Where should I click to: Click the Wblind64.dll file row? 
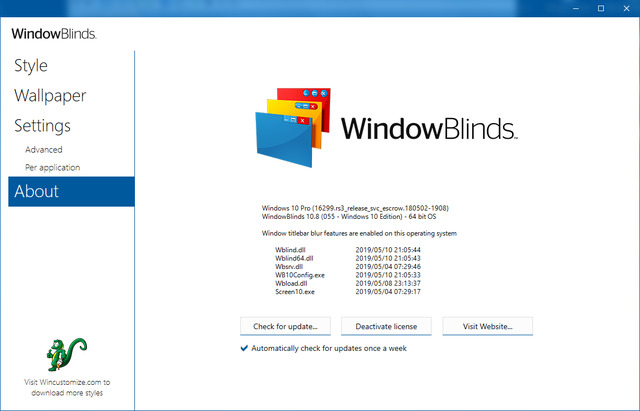point(348,258)
